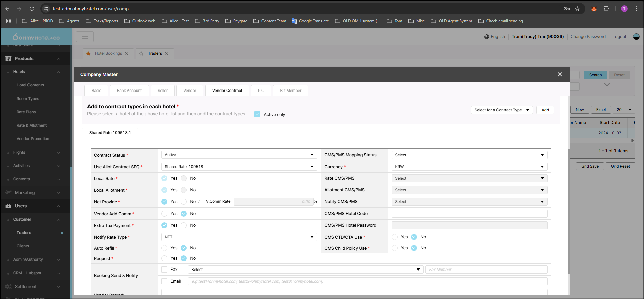This screenshot has height=299, width=644.
Task: Open the browser extensions puzzle icon
Action: (606, 9)
